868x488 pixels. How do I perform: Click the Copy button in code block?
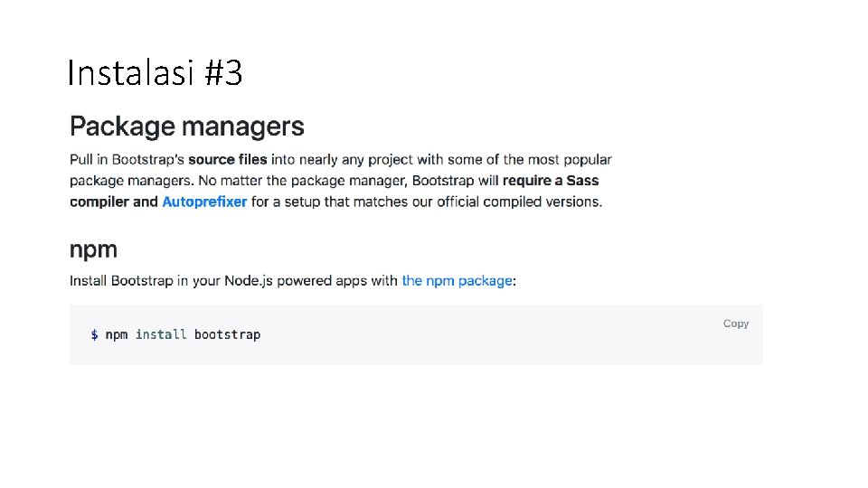pos(735,324)
